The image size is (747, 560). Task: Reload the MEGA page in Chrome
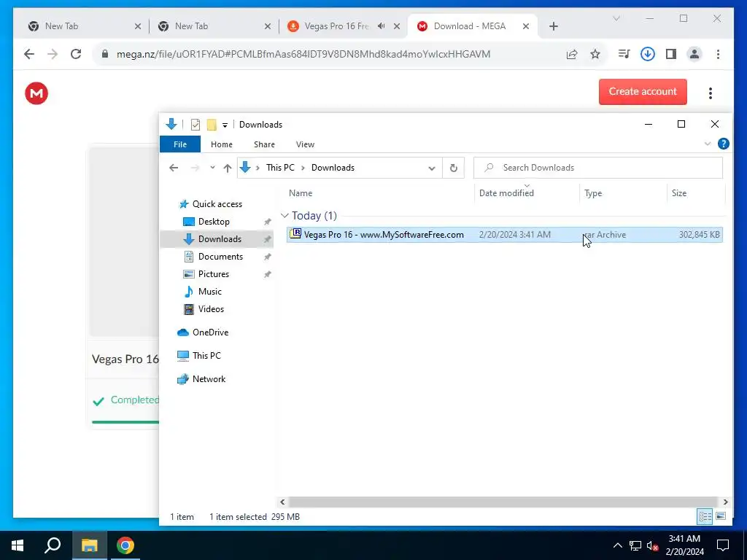[76, 54]
